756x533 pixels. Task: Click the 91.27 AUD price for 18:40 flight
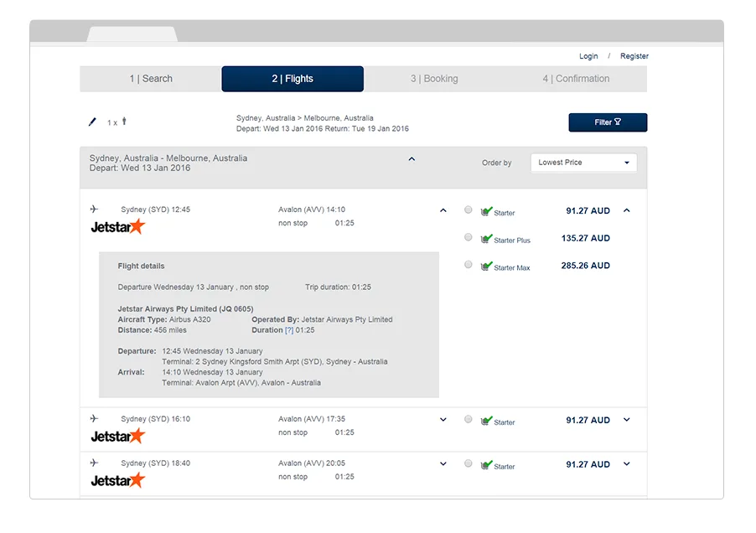588,464
